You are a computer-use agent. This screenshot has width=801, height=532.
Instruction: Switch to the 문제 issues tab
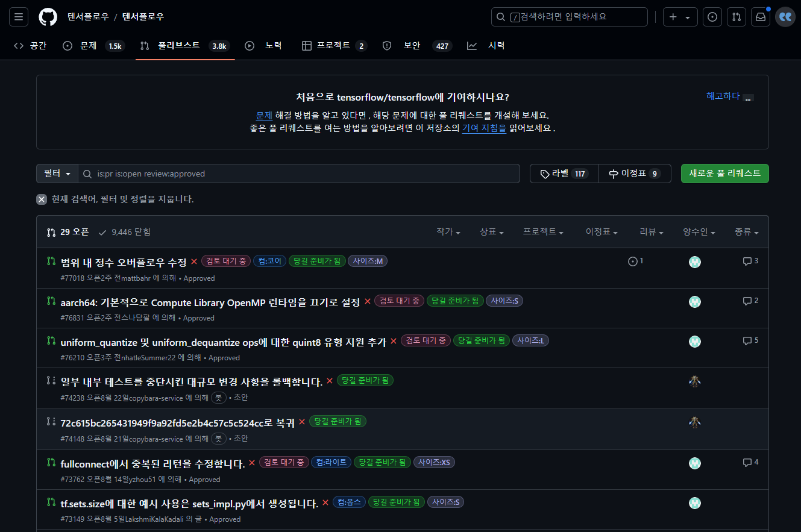(x=94, y=46)
